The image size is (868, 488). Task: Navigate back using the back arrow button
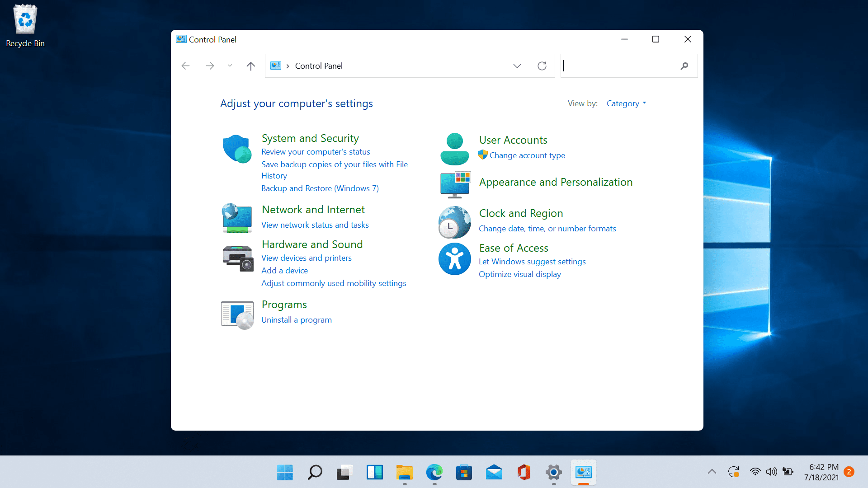coord(186,66)
